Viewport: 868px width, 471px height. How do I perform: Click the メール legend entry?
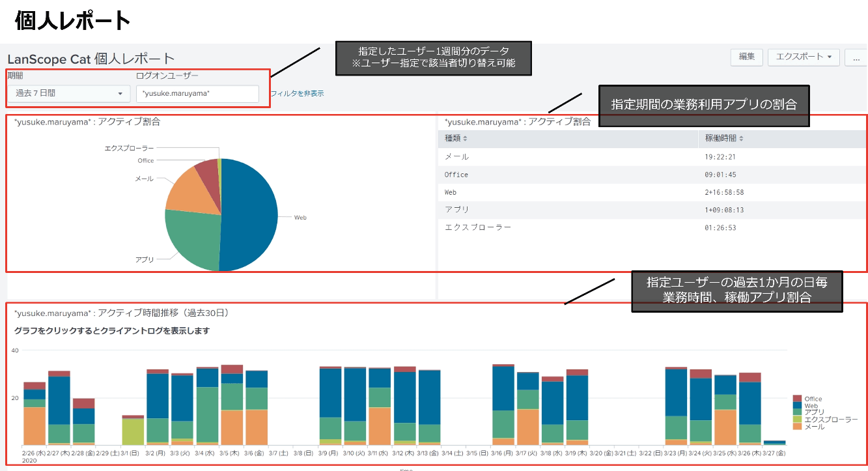point(808,427)
